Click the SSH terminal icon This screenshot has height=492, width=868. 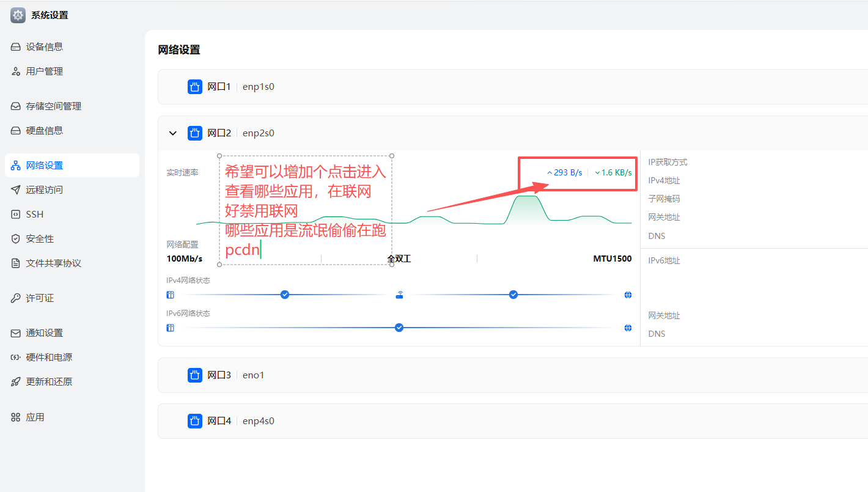point(16,215)
